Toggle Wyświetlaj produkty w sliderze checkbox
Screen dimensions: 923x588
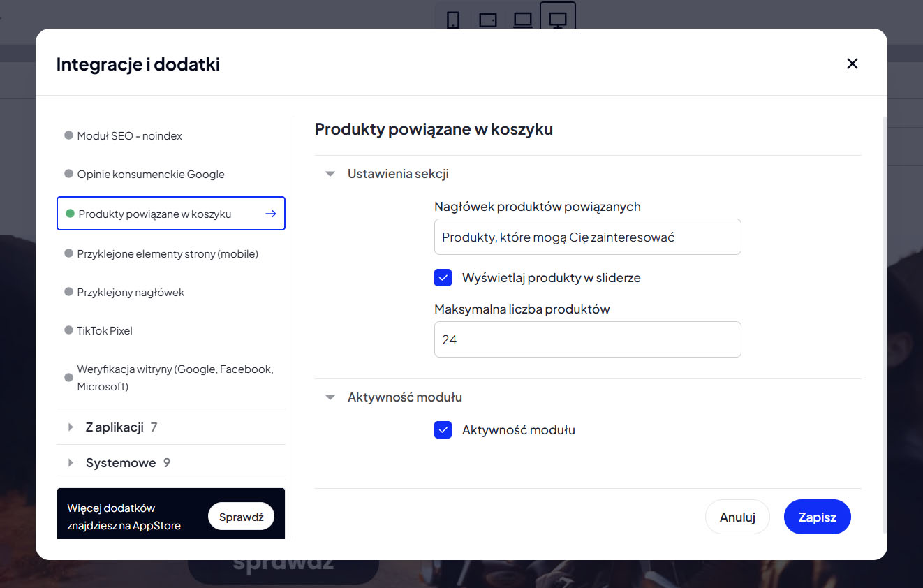point(443,278)
